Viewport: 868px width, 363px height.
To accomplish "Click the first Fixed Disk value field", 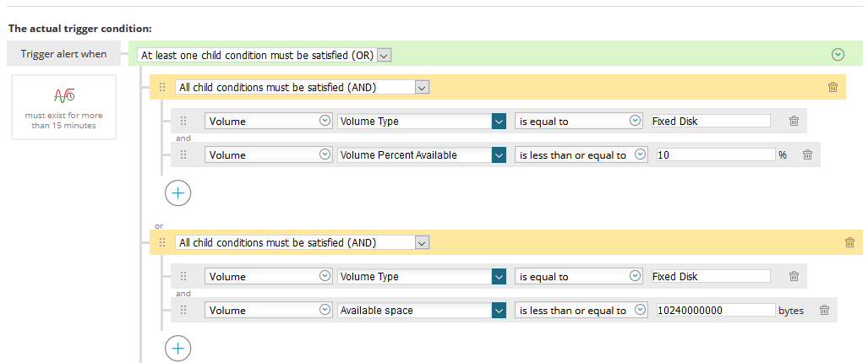I will 710,121.
